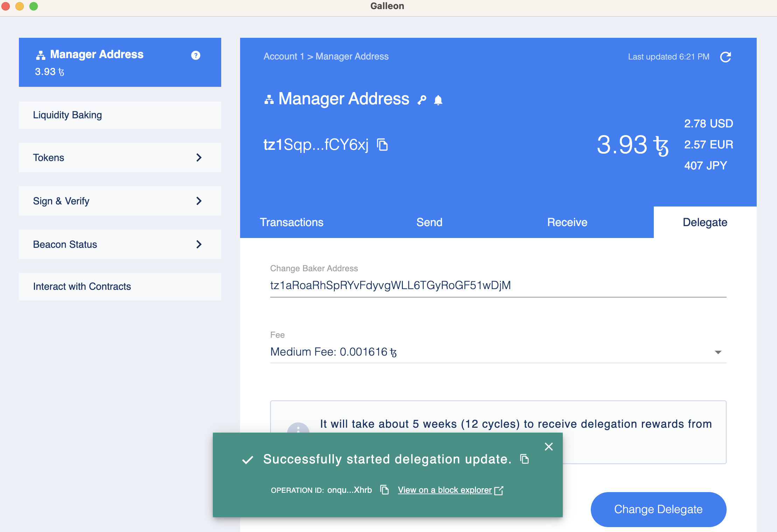
Task: Copy the operation ID onqu...Xhrb
Action: (x=385, y=490)
